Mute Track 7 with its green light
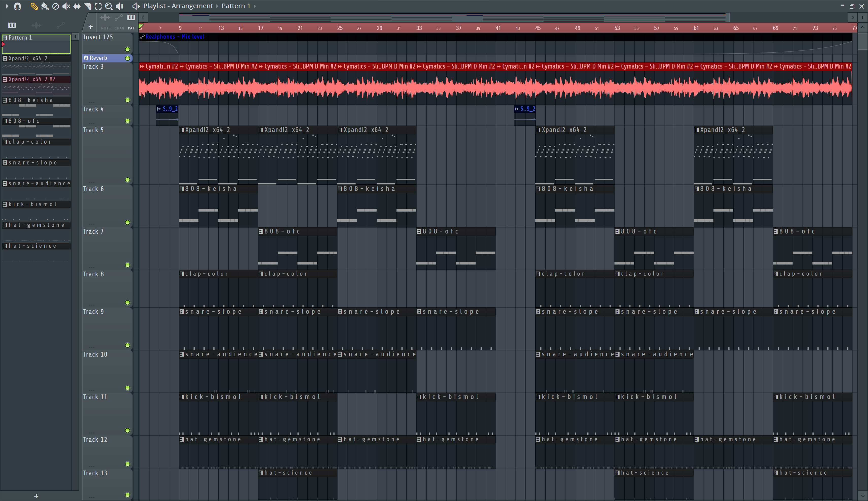This screenshot has height=501, width=868. coord(127,265)
